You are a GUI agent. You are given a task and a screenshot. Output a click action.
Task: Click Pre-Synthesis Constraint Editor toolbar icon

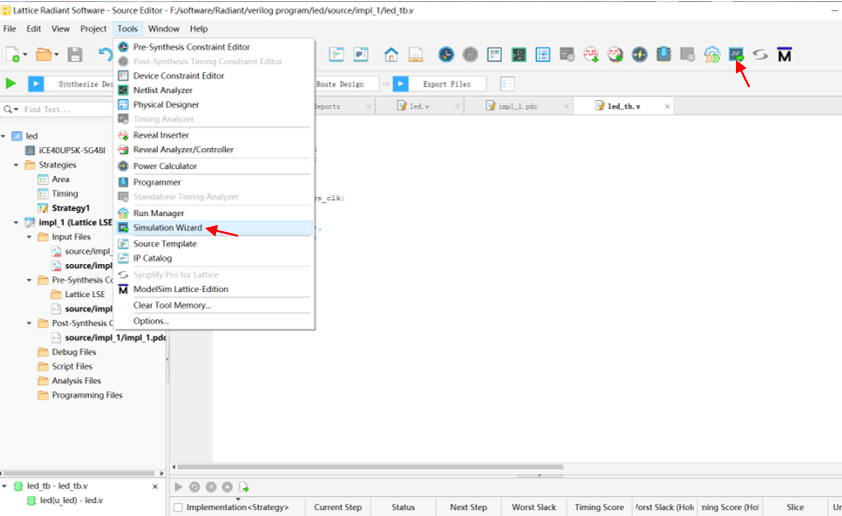tap(446, 54)
